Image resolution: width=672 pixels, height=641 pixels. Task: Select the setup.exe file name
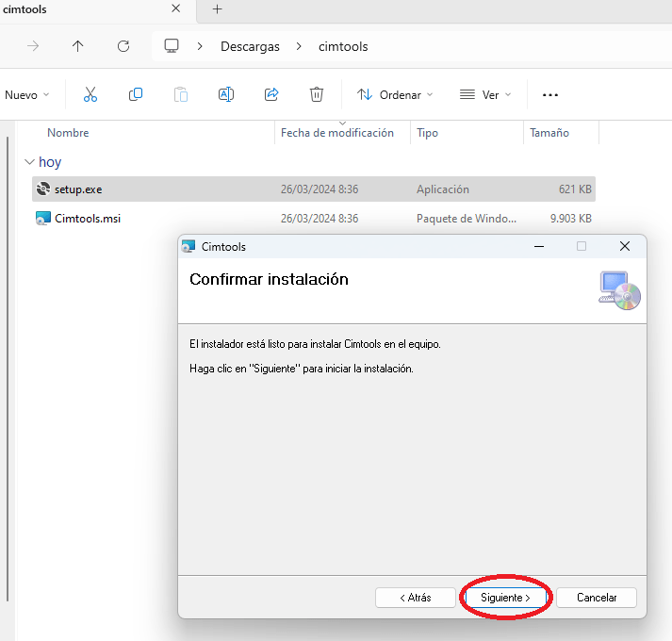78,189
